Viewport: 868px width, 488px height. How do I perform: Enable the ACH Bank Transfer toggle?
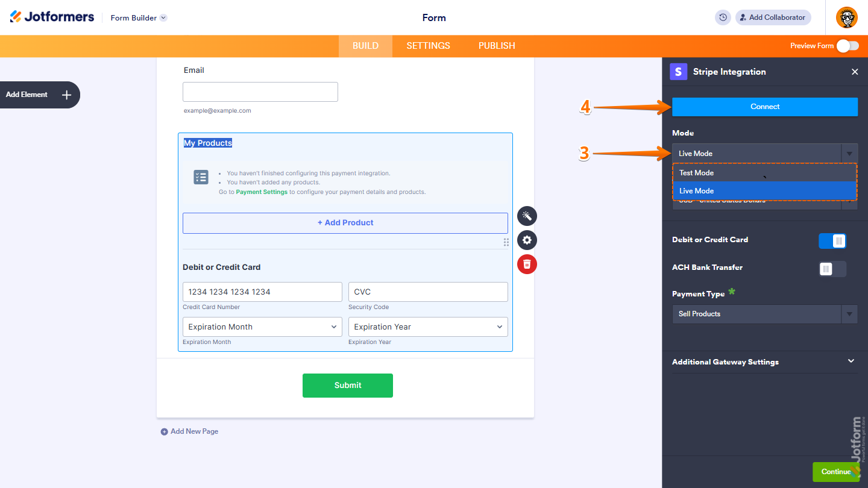click(832, 269)
